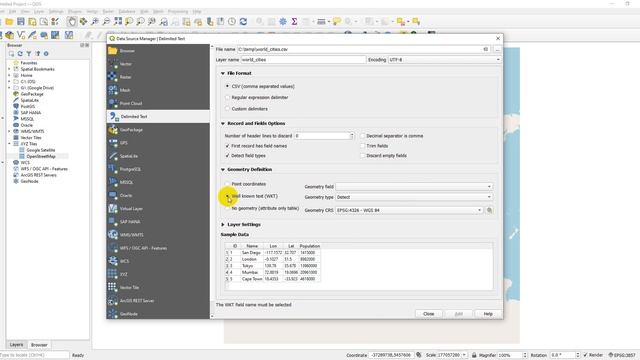The image size is (640, 360).
Task: Open the Geometry type dropdown
Action: [x=414, y=197]
